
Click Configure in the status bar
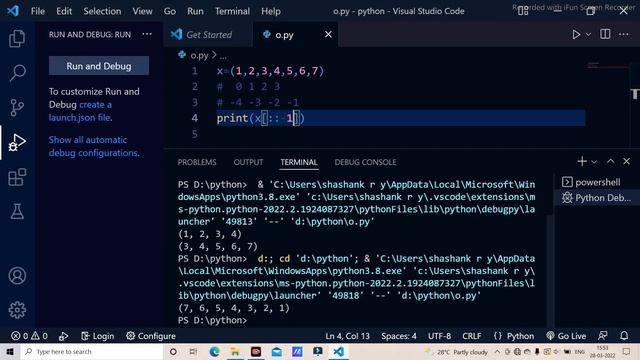click(x=151, y=336)
